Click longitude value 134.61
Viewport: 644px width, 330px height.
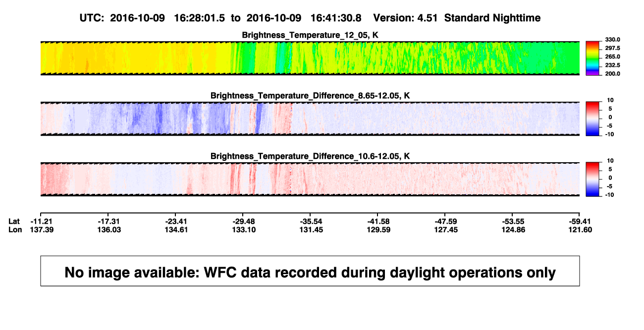[x=177, y=230]
